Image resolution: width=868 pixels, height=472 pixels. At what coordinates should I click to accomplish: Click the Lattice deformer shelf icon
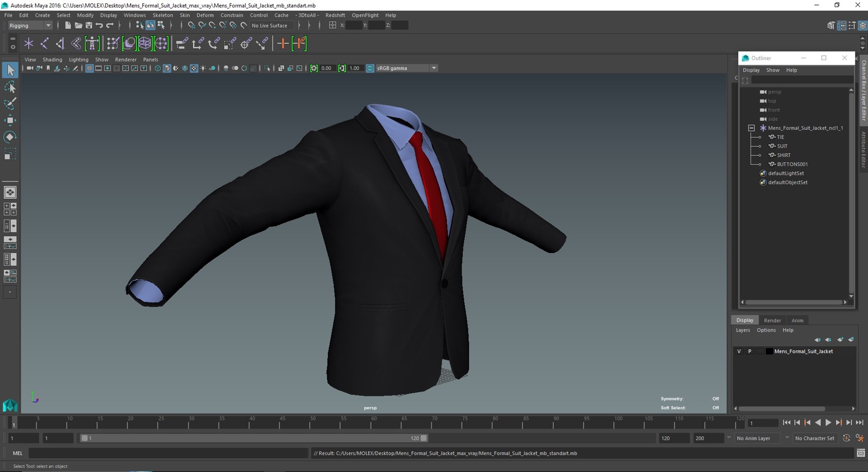point(145,43)
